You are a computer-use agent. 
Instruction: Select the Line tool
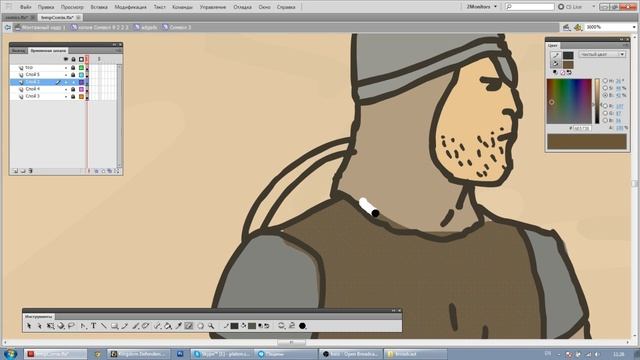[x=104, y=326]
